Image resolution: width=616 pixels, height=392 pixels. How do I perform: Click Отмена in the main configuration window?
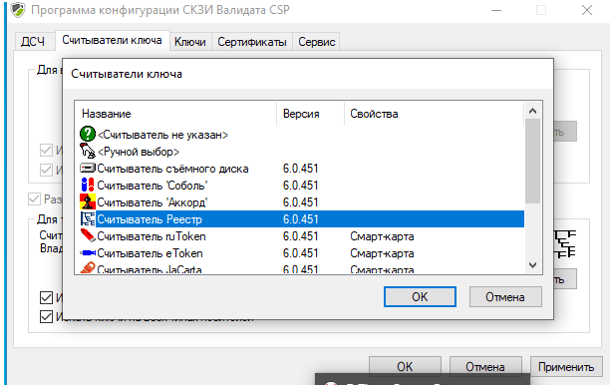point(485,366)
